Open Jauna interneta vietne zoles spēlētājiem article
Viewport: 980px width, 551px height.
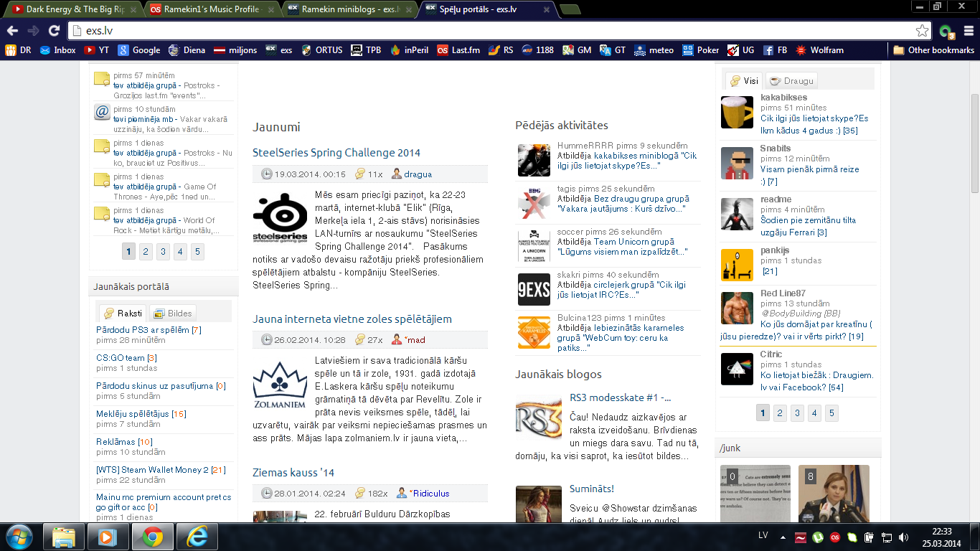click(352, 319)
